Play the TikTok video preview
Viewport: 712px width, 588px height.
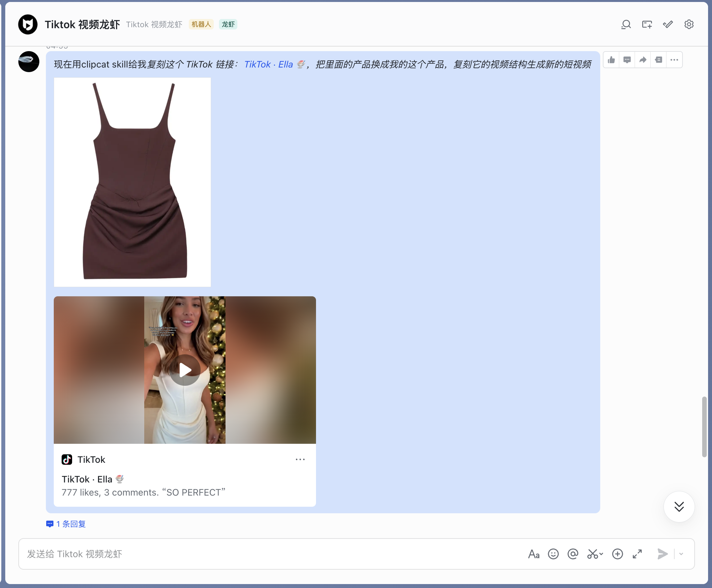(x=185, y=370)
